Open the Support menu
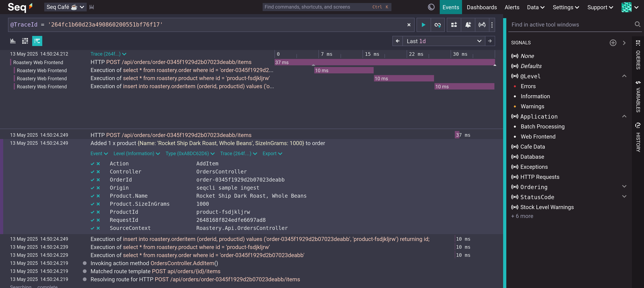The width and height of the screenshot is (644, 288). [x=600, y=7]
